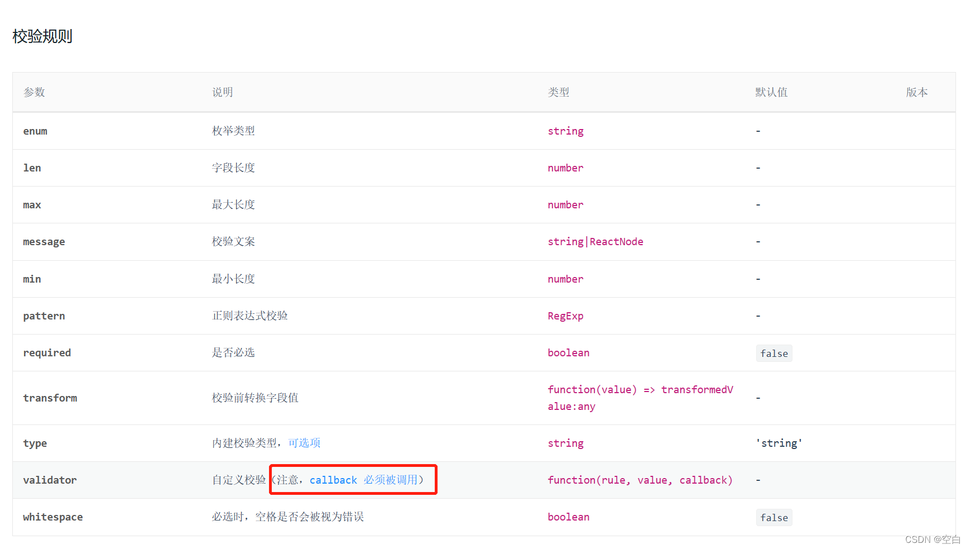Click the function(value) => transformedValue type
The image size is (980, 549).
[641, 398]
